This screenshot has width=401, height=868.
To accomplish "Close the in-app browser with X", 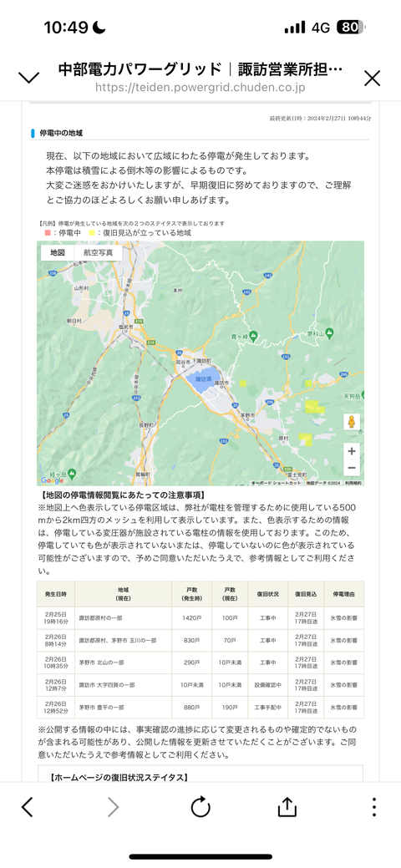I will coord(373,78).
